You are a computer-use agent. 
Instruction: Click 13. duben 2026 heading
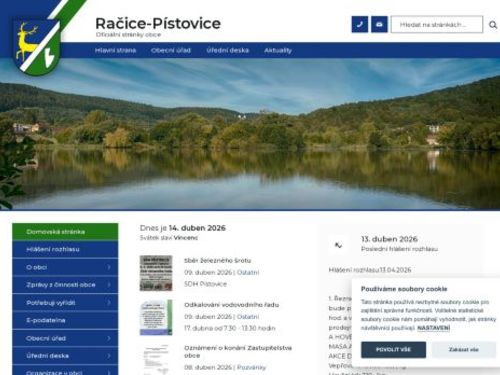(x=389, y=239)
